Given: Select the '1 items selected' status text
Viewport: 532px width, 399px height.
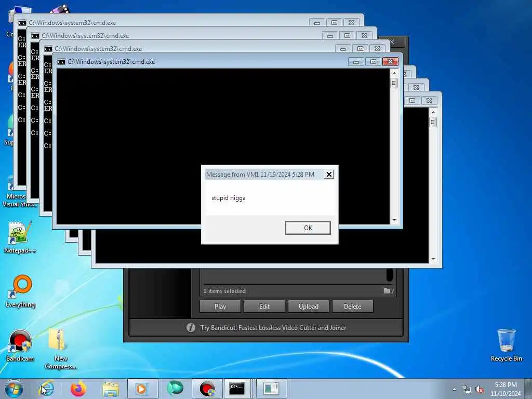Looking at the screenshot, I should (224, 291).
